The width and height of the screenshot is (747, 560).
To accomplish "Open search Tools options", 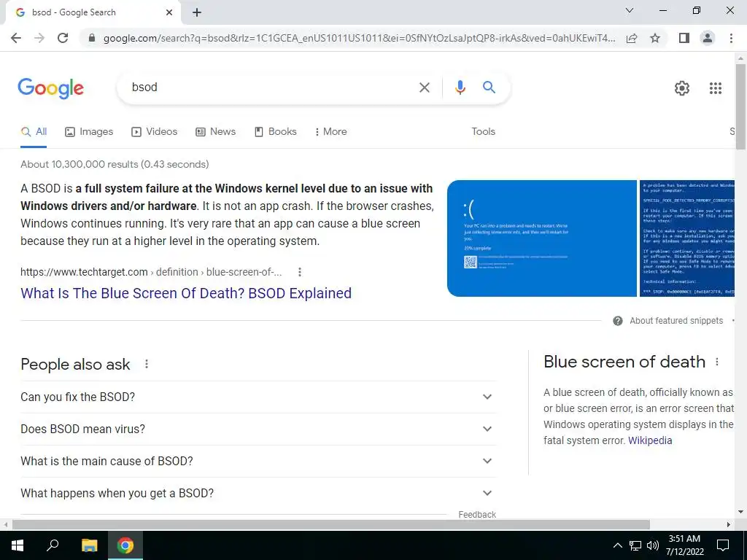I will point(483,132).
